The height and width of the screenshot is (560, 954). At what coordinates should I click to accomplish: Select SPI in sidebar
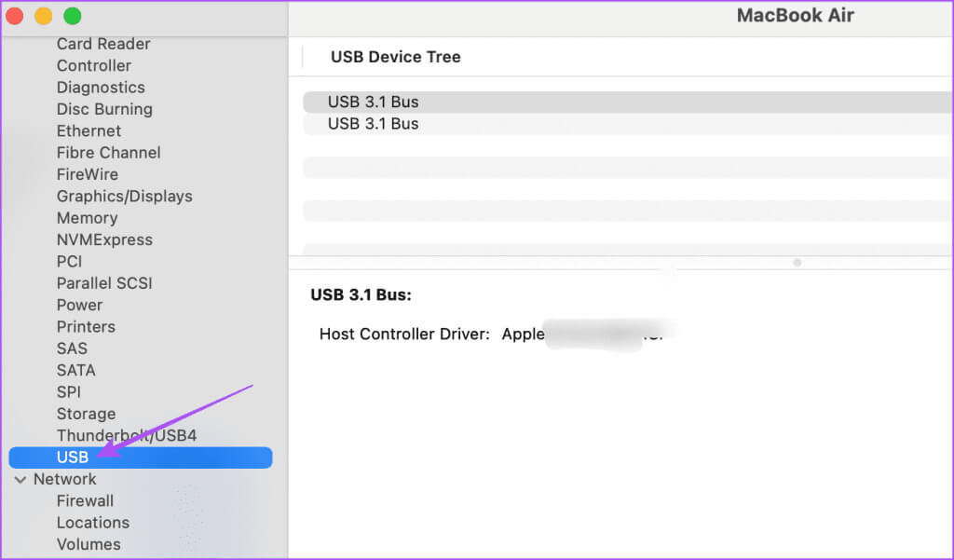coord(69,392)
